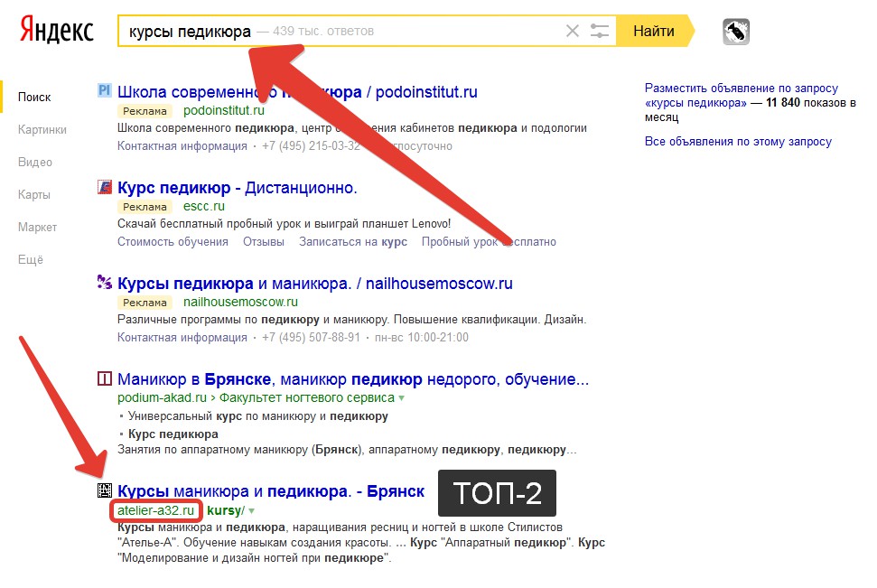Open green escc.ru URL link

click(203, 206)
